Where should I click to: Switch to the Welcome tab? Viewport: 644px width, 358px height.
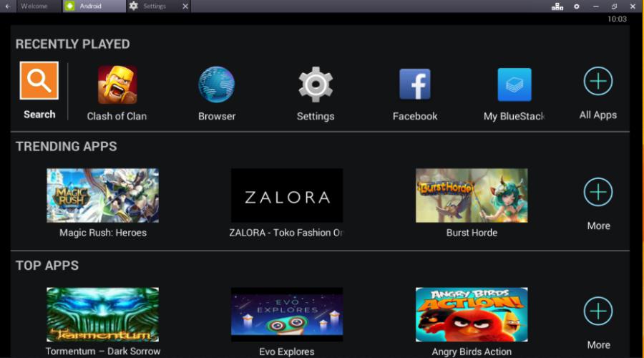[39, 6]
